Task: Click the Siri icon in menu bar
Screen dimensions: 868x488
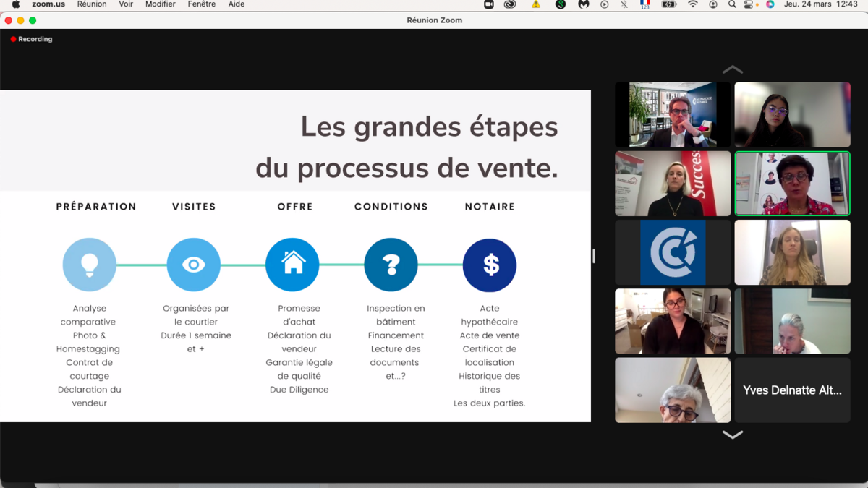Action: click(x=770, y=4)
